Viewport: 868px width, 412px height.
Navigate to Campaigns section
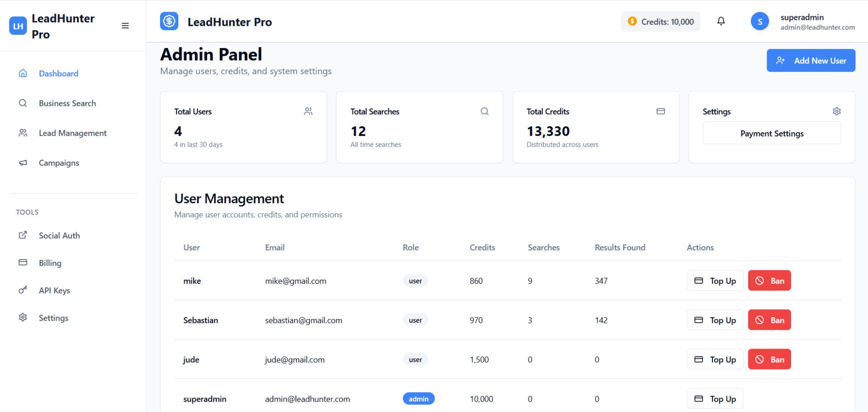coord(59,163)
